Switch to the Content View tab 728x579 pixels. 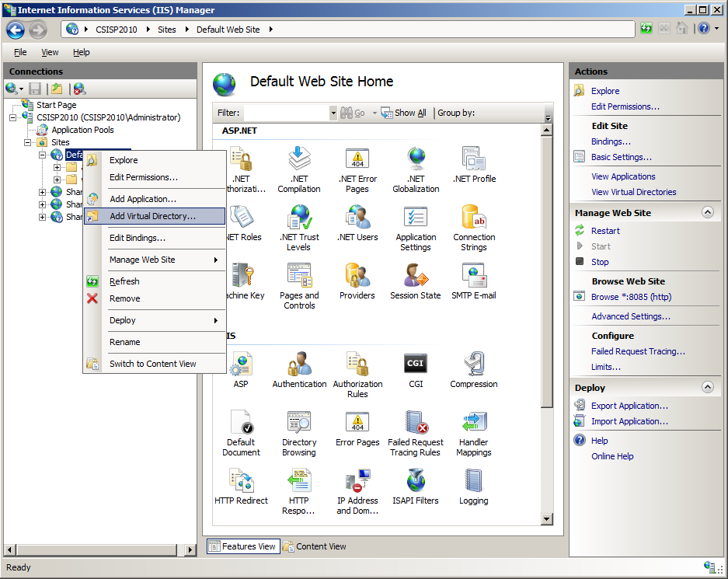click(315, 546)
